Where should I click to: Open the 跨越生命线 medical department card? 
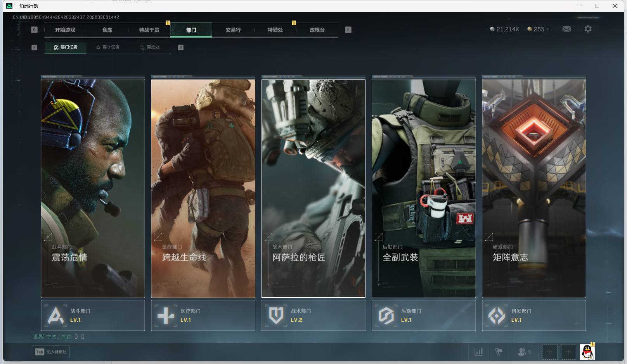tap(203, 188)
